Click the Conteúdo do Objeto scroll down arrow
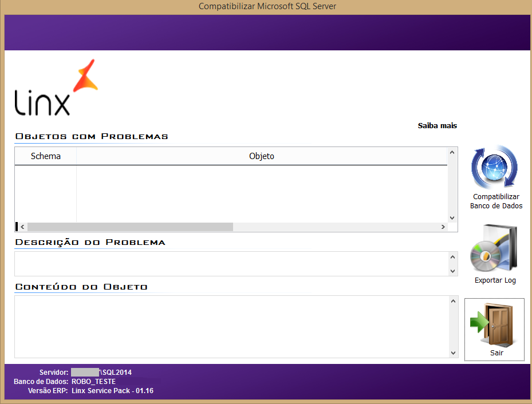Viewport: 532px width, 404px height. [454, 353]
